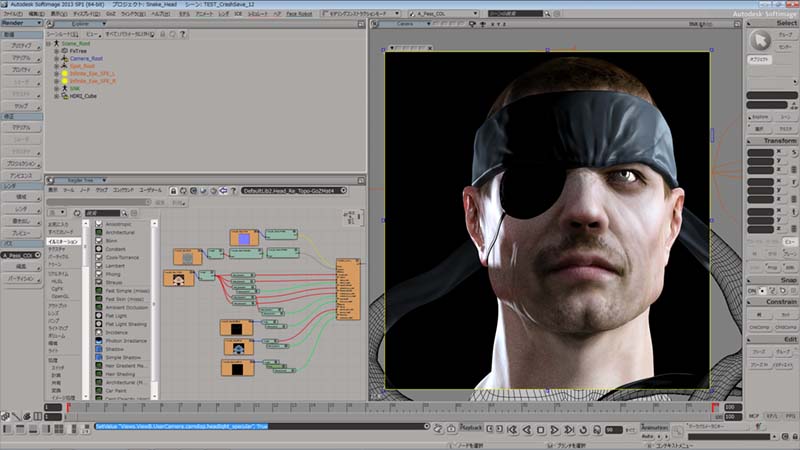The image size is (800, 450).
Task: Play the animation forward
Action: click(x=555, y=430)
